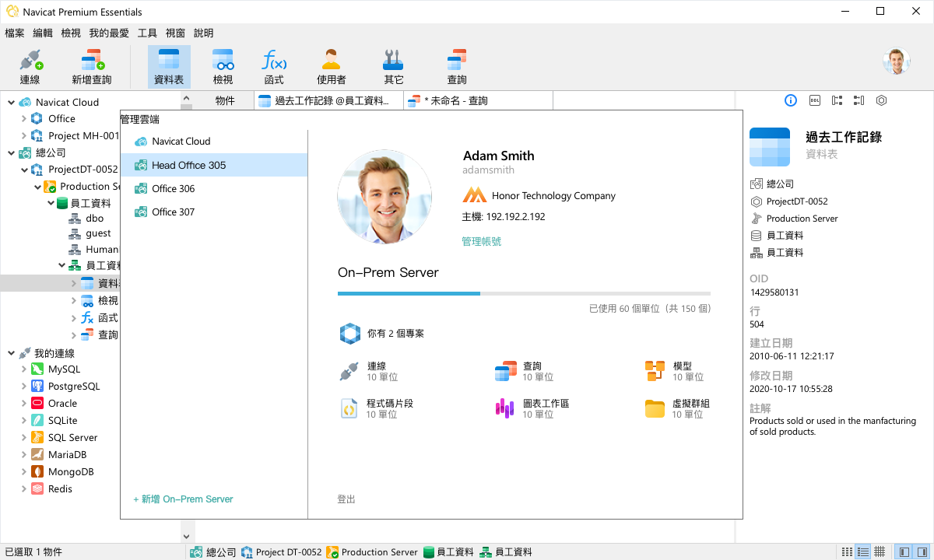
Task: Click the user avatar in the toolbar
Action: [x=897, y=61]
